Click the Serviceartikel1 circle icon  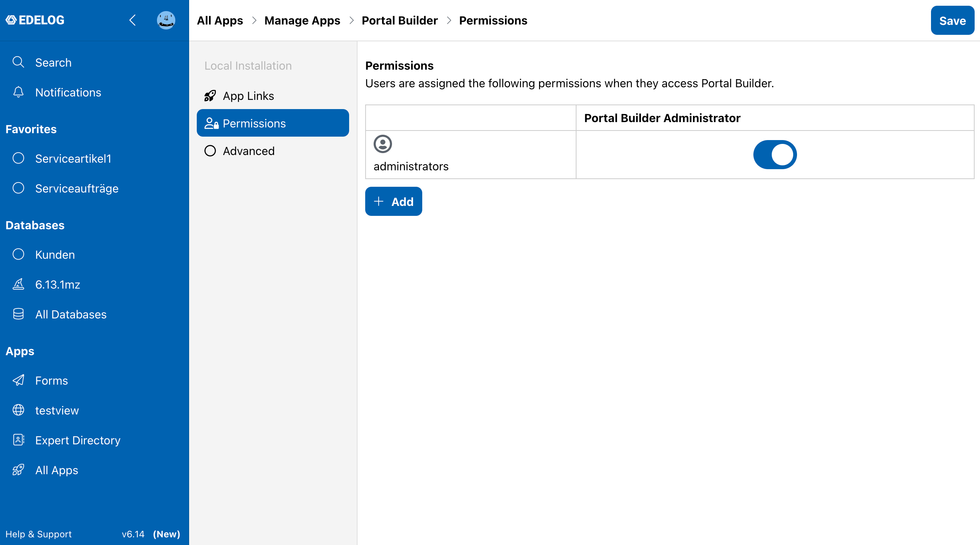click(x=18, y=158)
